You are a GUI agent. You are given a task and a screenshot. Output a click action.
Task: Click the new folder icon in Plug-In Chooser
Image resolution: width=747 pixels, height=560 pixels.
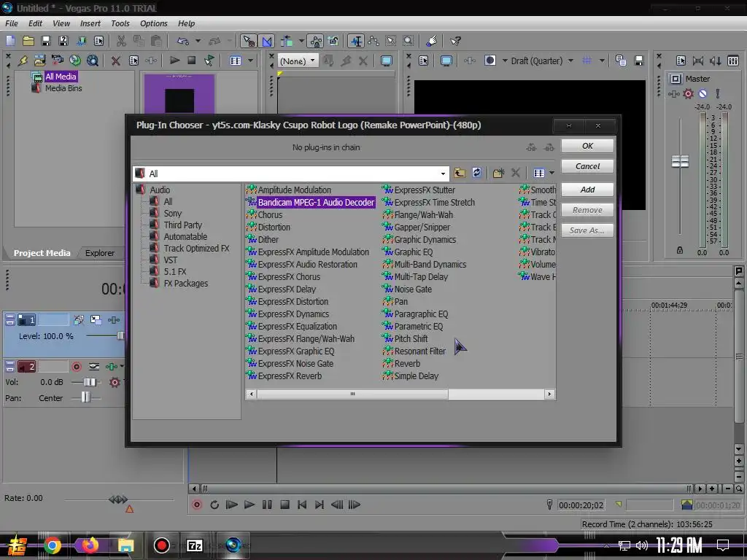[x=498, y=173]
